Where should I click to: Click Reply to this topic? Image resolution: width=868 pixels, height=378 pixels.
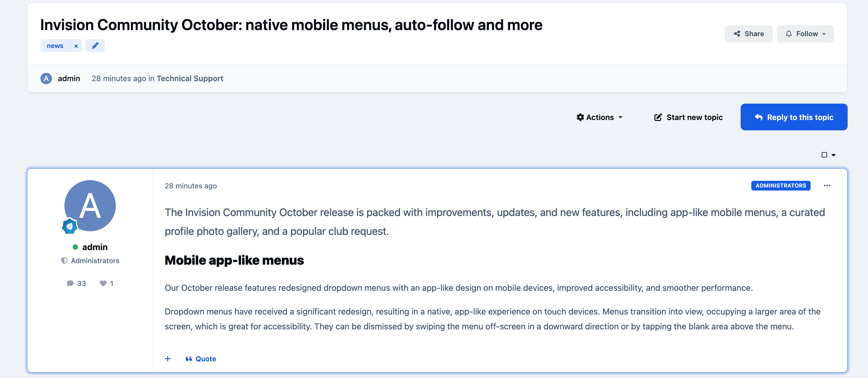tap(794, 117)
